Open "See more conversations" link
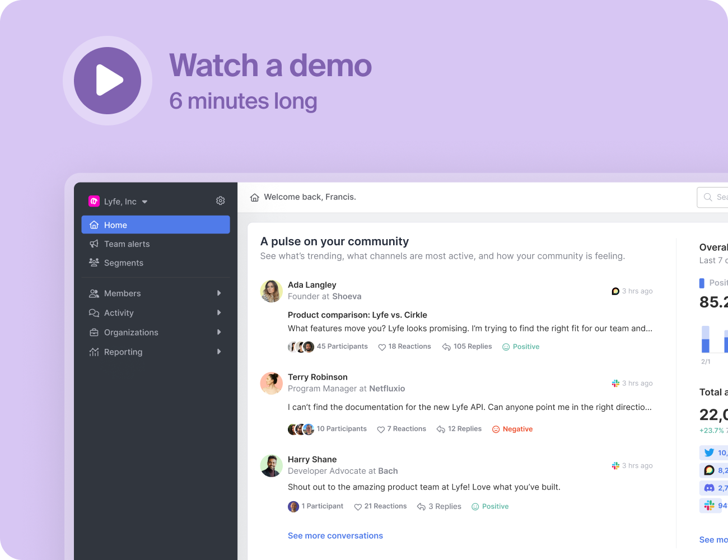This screenshot has width=728, height=560. 335,535
